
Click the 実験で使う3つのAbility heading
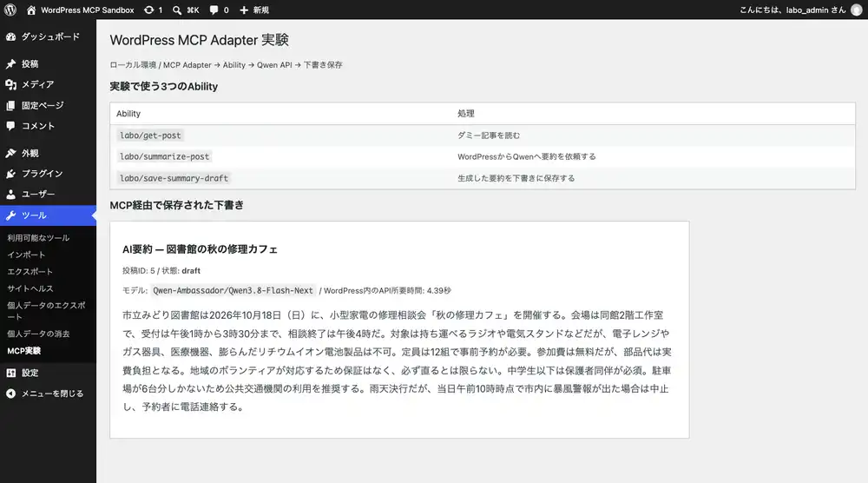pos(164,86)
